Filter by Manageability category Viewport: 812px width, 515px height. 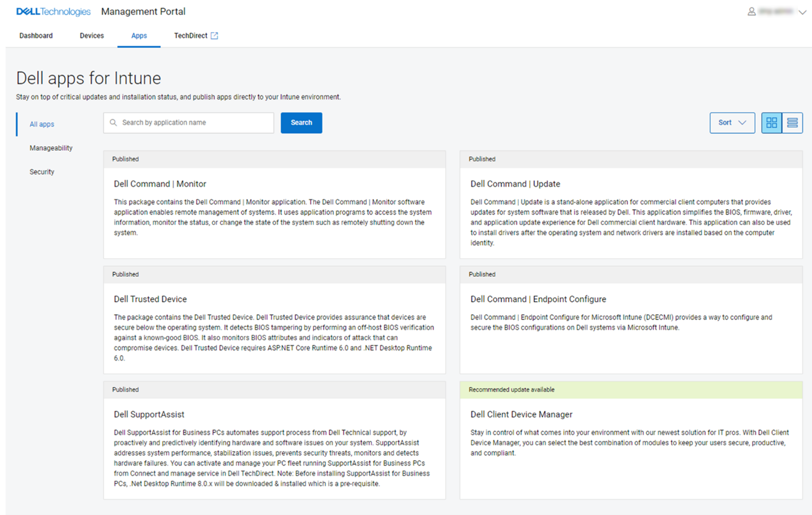51,148
